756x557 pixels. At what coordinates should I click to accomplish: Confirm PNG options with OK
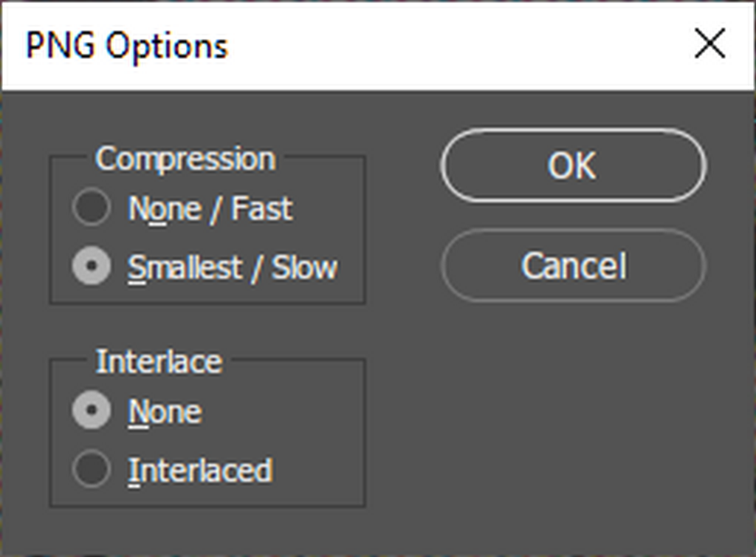click(x=573, y=165)
